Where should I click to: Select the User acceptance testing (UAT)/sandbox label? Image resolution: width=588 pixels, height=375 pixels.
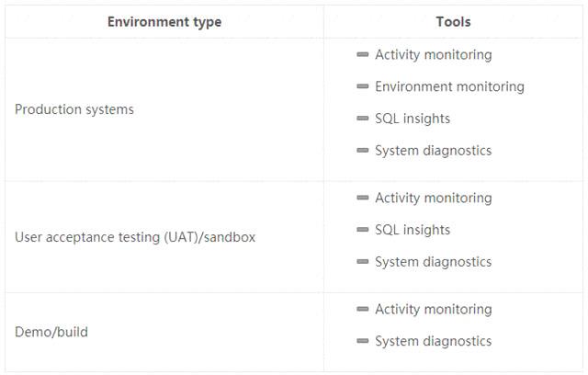click(135, 237)
